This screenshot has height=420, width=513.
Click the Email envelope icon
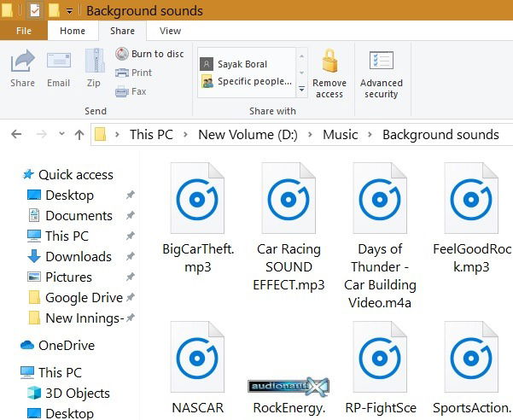(59, 61)
